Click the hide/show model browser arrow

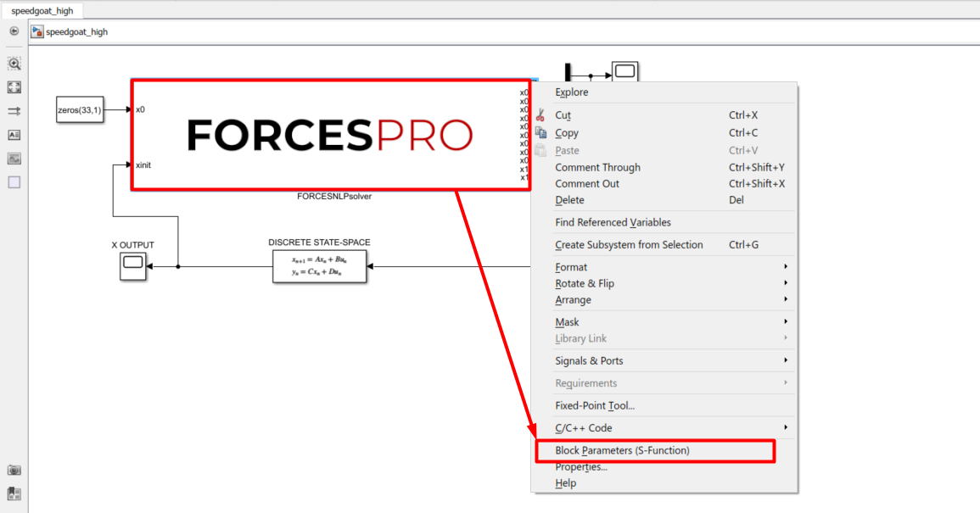click(x=14, y=31)
